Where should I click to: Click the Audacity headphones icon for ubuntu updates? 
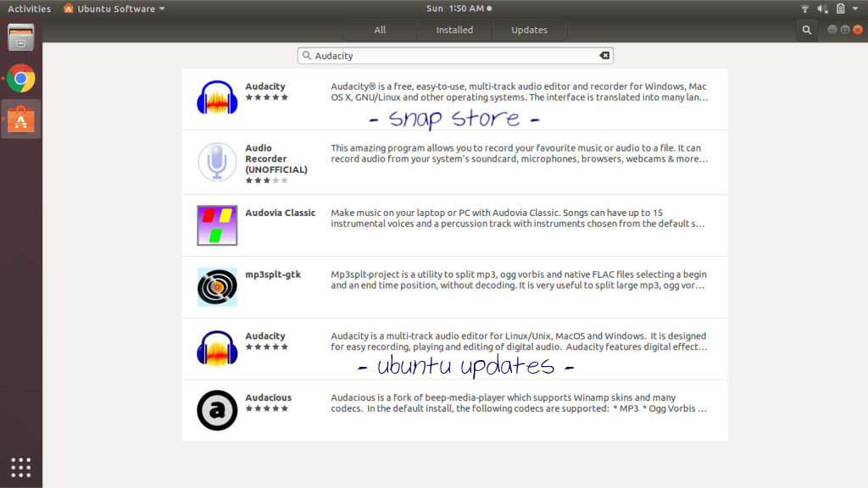click(217, 348)
